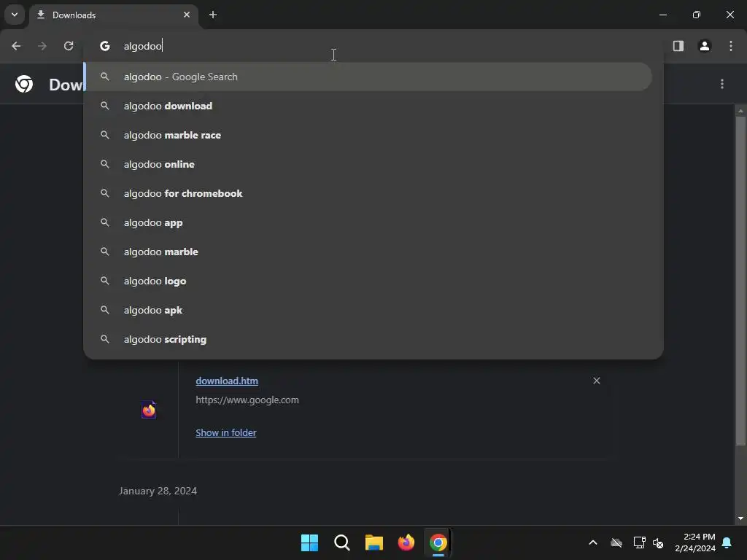The width and height of the screenshot is (747, 560).
Task: Open Downloads page more actions menu
Action: [722, 84]
